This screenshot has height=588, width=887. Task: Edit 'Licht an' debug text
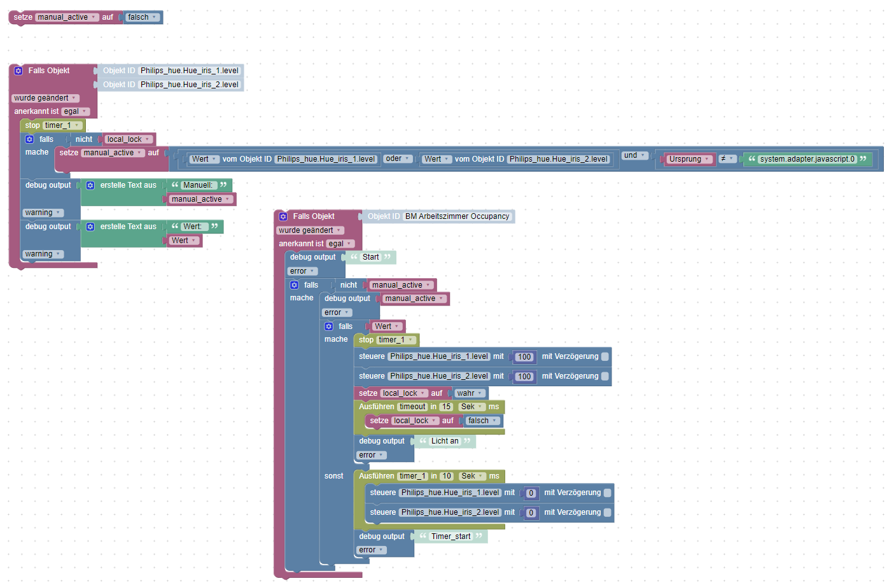445,441
